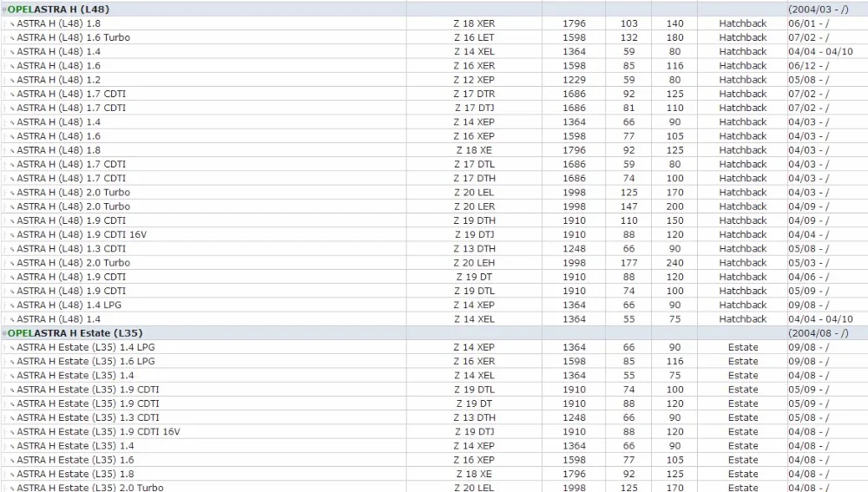The width and height of the screenshot is (868, 492).
Task: Click Hatchback in the Z 18 XER row
Action: coord(743,23)
